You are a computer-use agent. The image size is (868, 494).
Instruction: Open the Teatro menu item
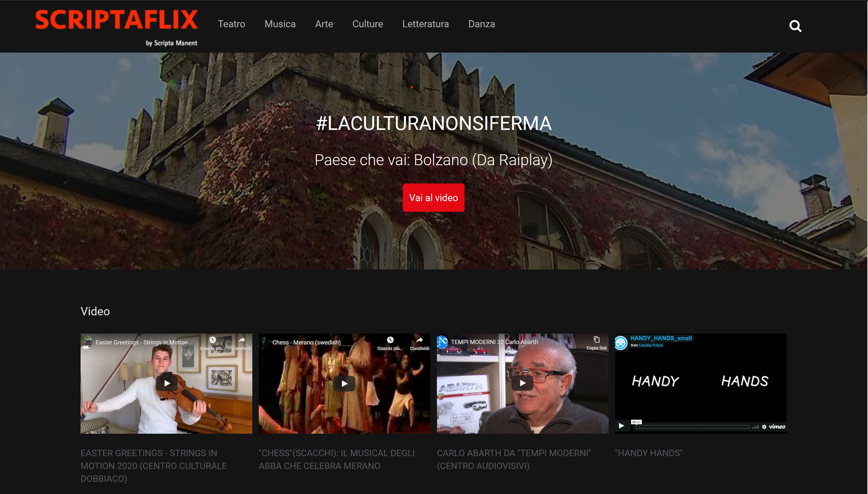click(x=231, y=24)
